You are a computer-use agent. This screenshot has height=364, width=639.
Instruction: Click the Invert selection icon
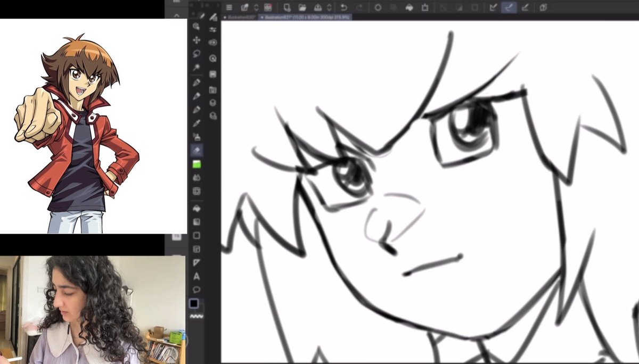[458, 7]
